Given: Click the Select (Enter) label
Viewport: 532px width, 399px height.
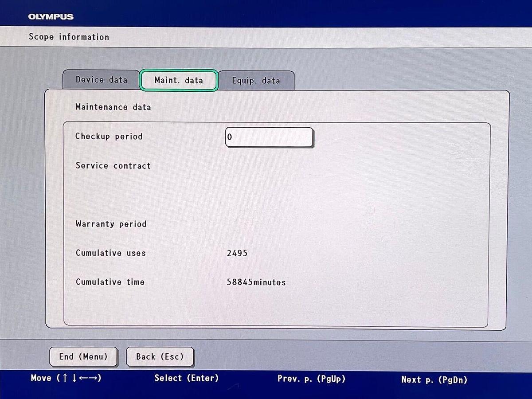Looking at the screenshot, I should click(187, 378).
